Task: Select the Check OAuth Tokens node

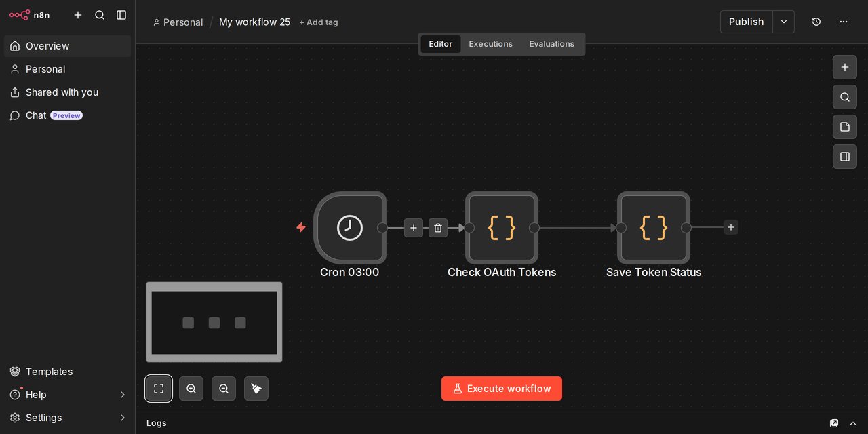Action: tap(502, 228)
